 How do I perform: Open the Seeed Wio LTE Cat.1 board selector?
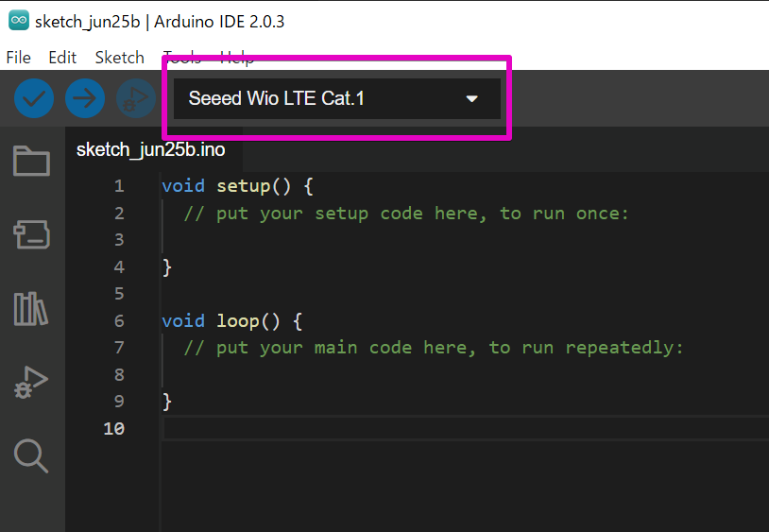click(x=337, y=98)
